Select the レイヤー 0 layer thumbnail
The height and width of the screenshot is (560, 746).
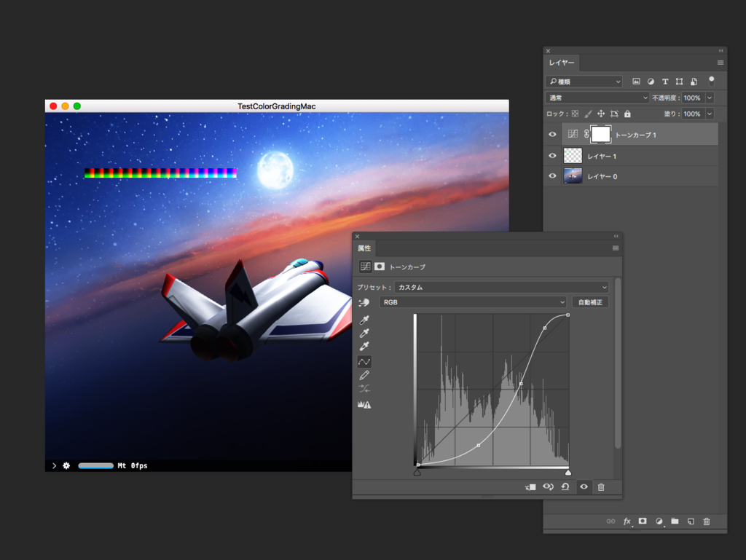[573, 176]
